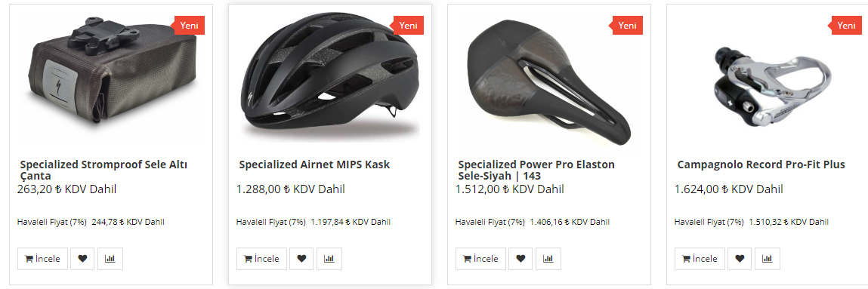Open Campagnolo Record Pro-Fit Plus title link
The width and height of the screenshot is (868, 289).
(x=761, y=164)
